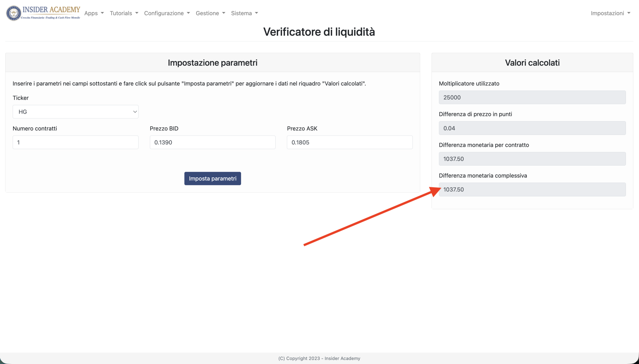Click Differenza monetaria complessiva value field
Screen dimensions: 639x364
pyautogui.click(x=532, y=189)
